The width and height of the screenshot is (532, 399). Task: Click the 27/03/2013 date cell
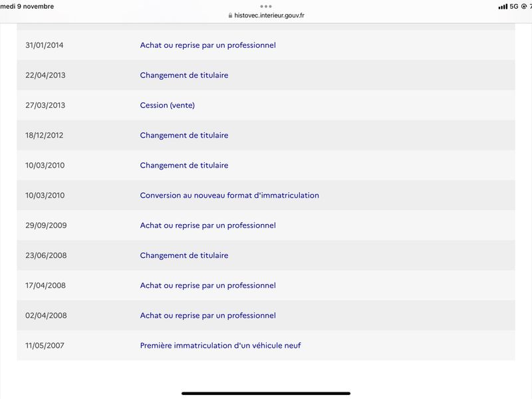(45, 105)
